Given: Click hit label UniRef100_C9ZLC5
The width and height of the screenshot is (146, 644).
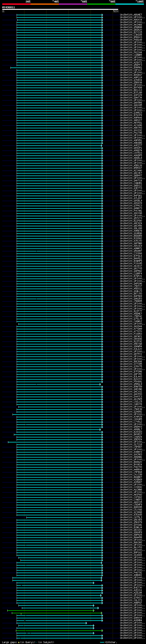Looking at the screenshot, I should [x=131, y=402].
